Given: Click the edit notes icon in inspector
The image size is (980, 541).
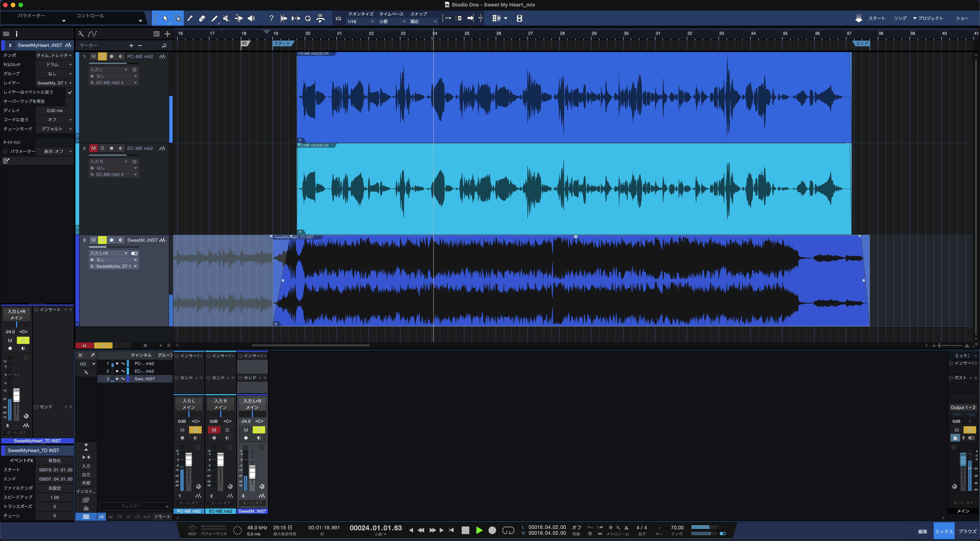Looking at the screenshot, I should (6, 161).
